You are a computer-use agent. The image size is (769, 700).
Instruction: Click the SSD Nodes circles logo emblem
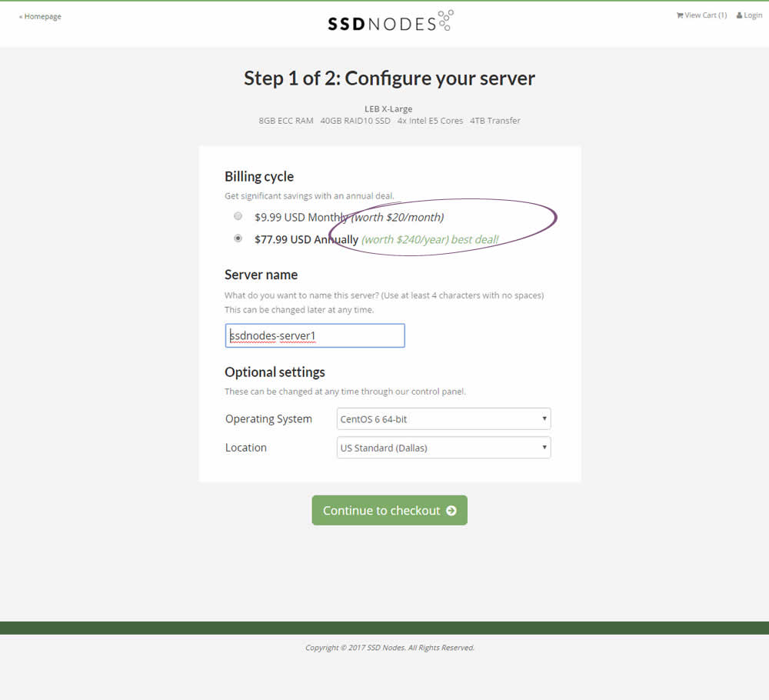pos(445,20)
